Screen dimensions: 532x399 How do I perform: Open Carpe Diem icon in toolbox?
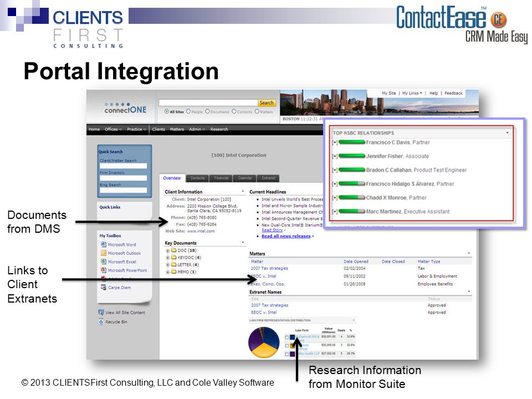(104, 288)
